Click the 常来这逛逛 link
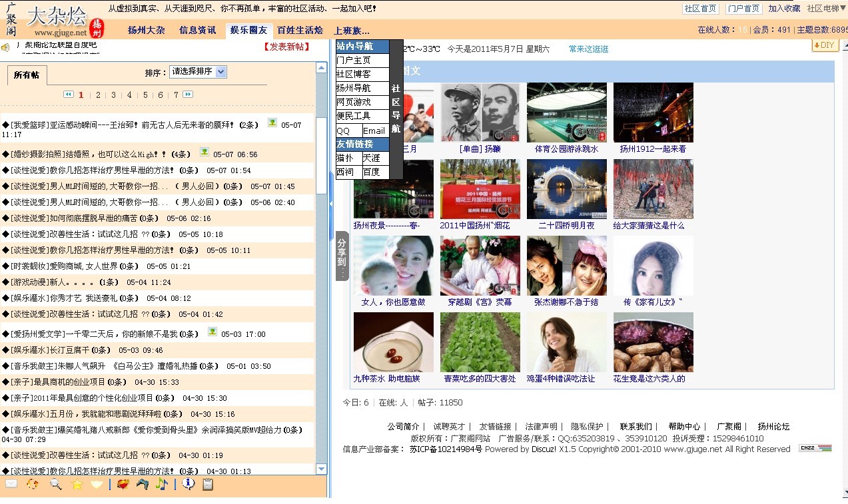 (589, 49)
